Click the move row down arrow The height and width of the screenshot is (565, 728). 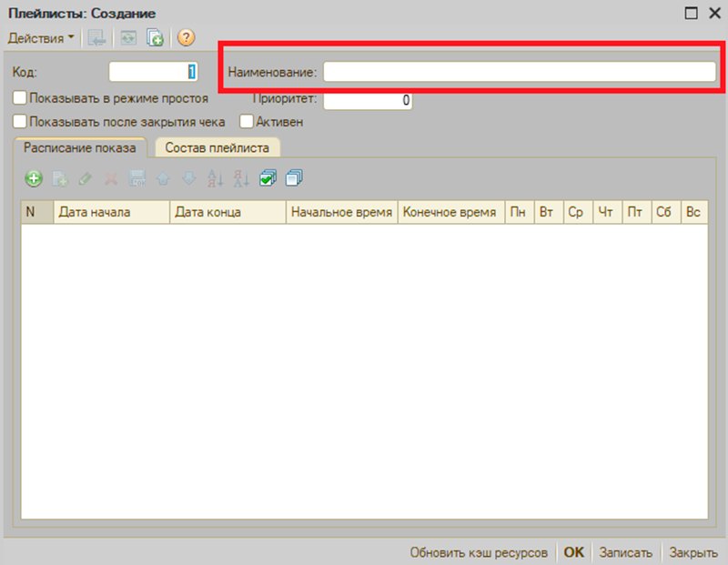(189, 178)
